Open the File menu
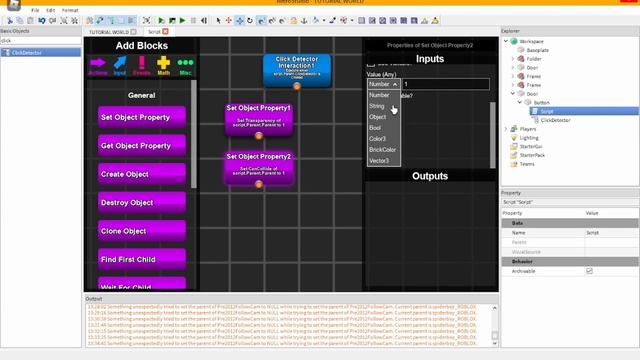Viewport: 640px width, 360px height. tap(35, 10)
